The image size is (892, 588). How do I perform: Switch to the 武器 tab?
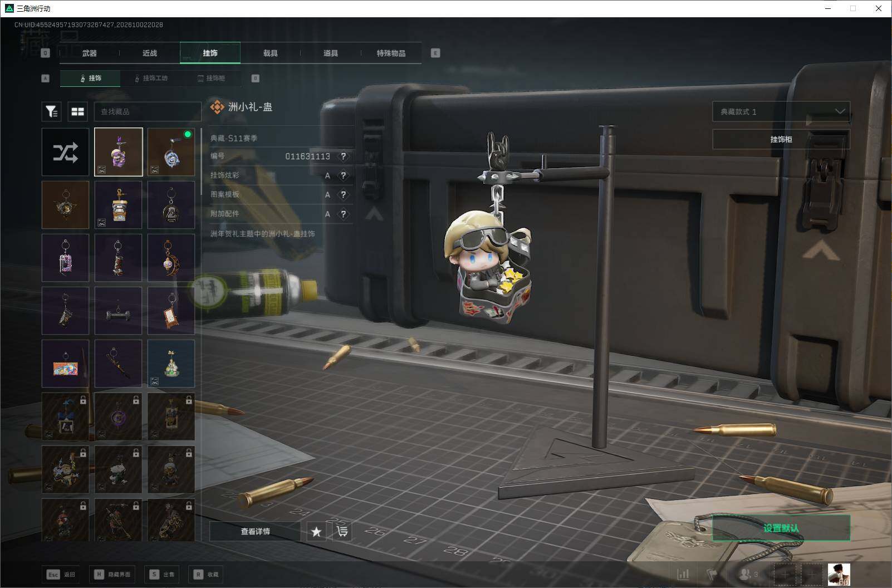[89, 53]
